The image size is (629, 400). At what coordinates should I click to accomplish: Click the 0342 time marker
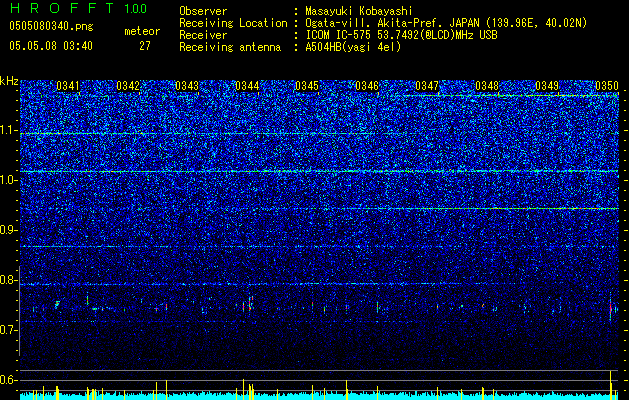(x=128, y=86)
